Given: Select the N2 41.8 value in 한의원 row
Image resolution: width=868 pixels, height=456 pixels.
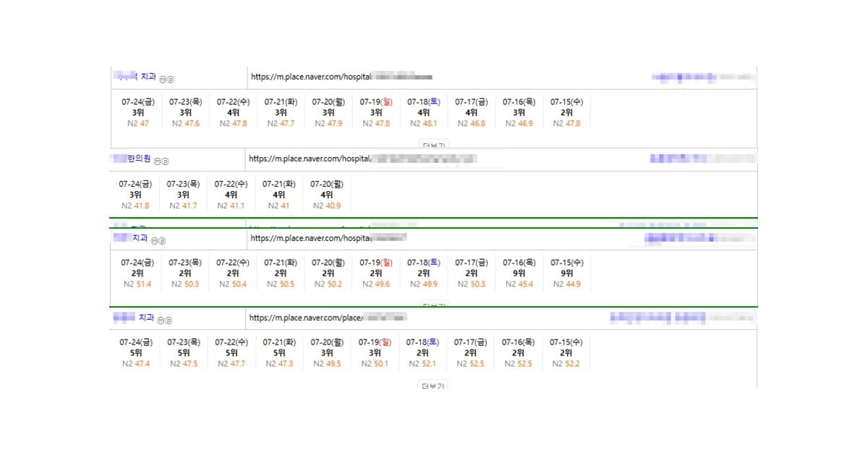Looking at the screenshot, I should point(135,206).
